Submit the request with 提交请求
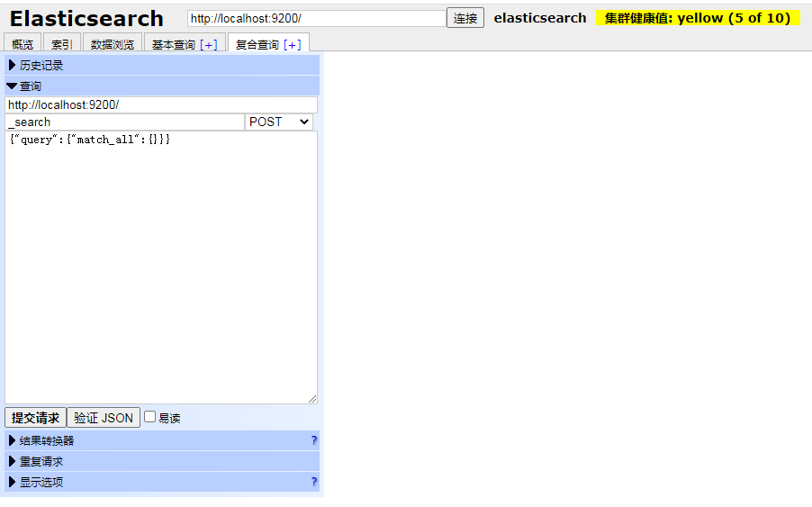The image size is (812, 507). coord(36,418)
